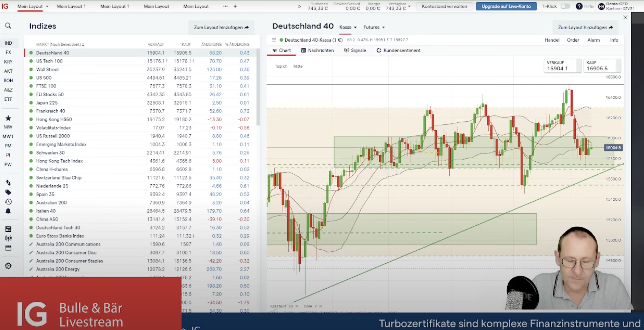The width and height of the screenshot is (644, 330).
Task: Open the AKT shares category
Action: tap(8, 71)
